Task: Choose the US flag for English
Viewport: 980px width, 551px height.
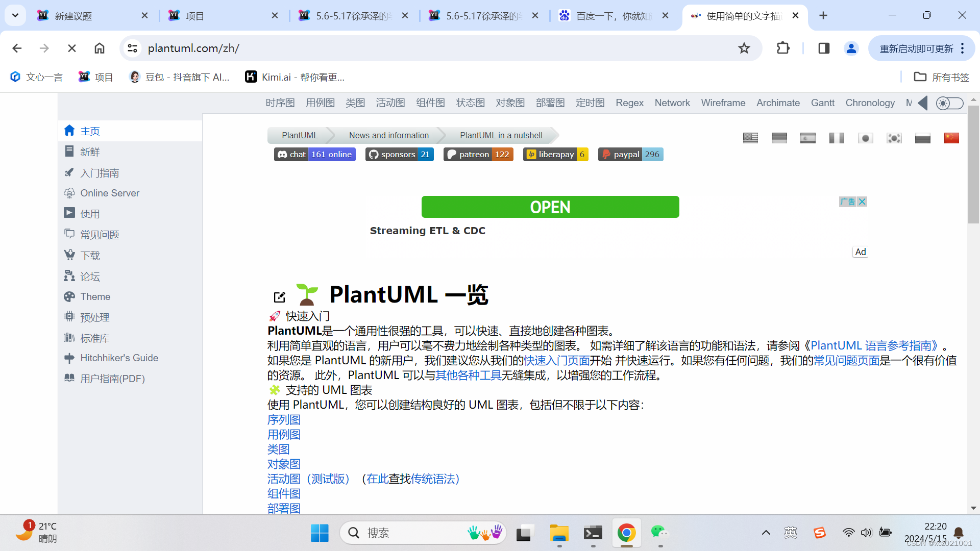Action: [750, 138]
